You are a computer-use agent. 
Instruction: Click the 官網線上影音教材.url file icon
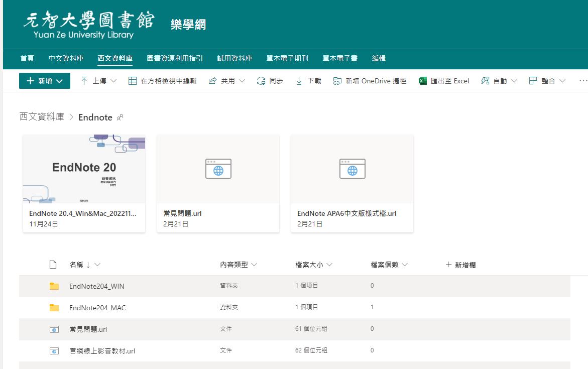click(54, 351)
